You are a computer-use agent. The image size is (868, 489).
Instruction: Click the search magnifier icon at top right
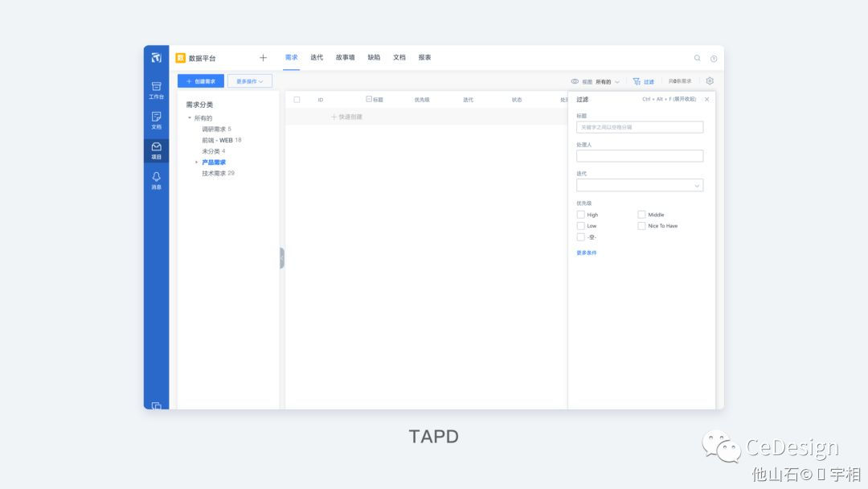[x=697, y=58]
